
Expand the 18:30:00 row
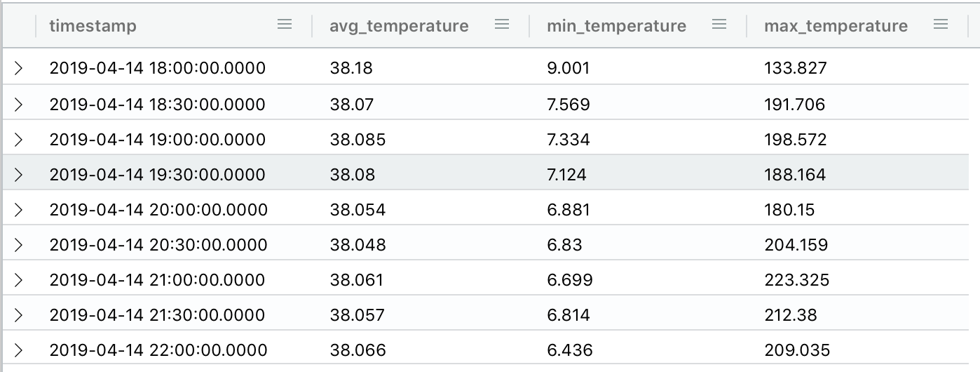pos(19,105)
